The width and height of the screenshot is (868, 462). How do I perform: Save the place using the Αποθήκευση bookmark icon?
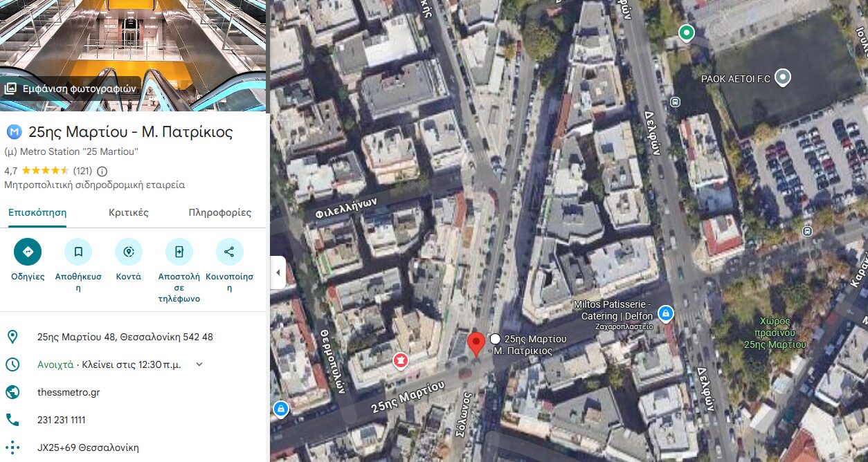(78, 252)
